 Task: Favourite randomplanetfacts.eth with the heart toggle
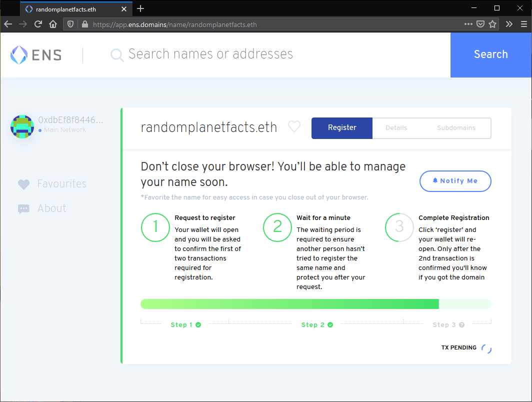pos(294,126)
